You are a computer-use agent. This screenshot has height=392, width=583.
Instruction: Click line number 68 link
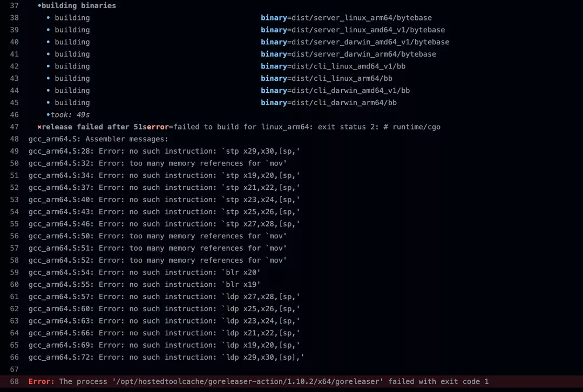tap(14, 381)
